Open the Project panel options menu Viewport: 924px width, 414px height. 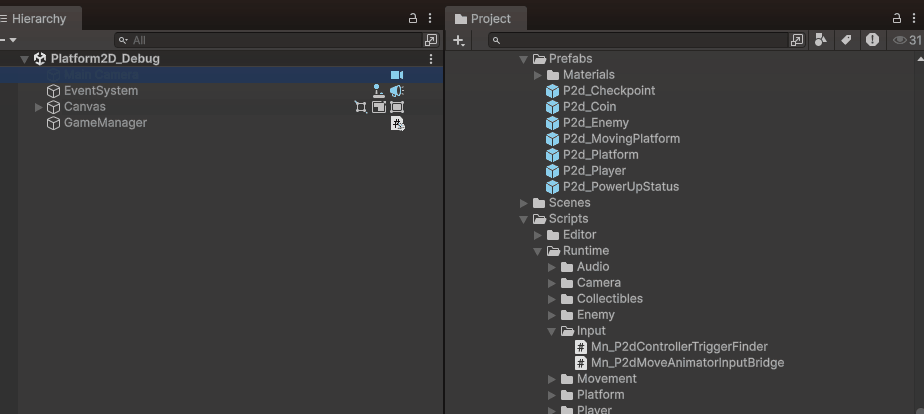coord(914,18)
